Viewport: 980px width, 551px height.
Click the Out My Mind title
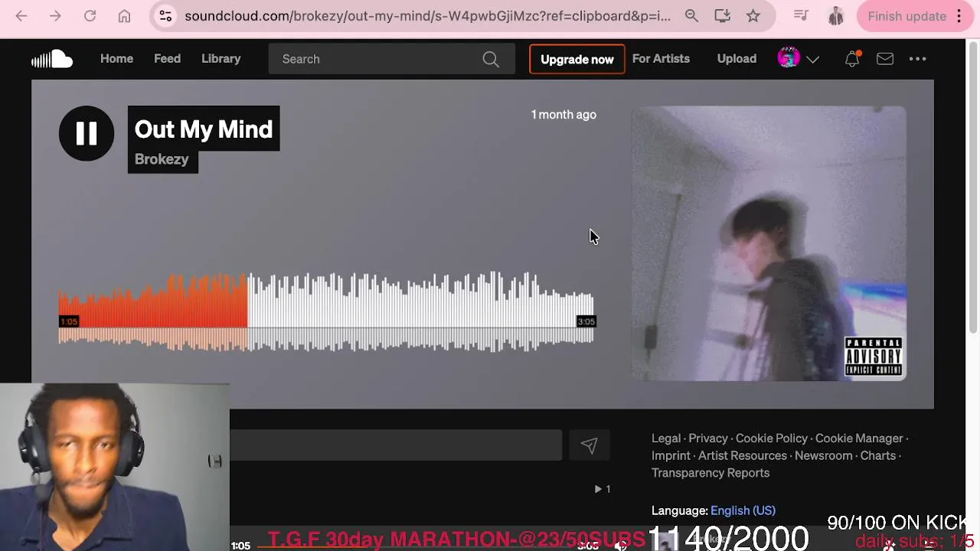coord(204,129)
